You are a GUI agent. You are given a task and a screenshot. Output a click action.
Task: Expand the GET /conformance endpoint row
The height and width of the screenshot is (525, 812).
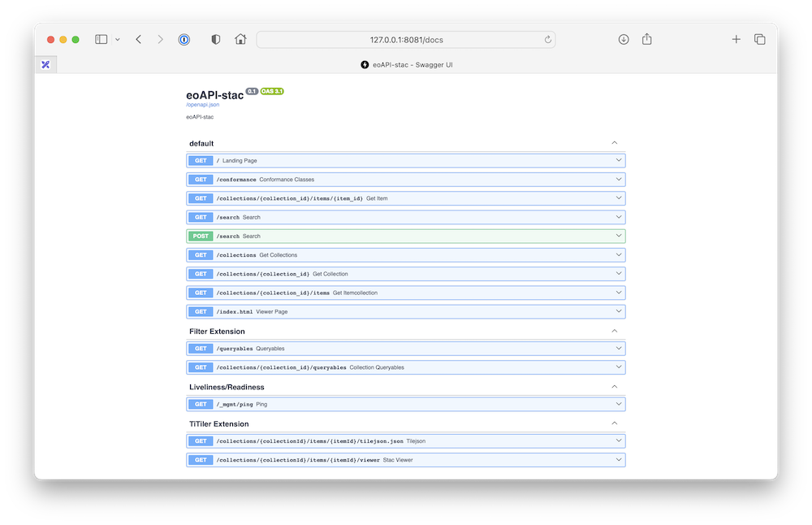coord(406,180)
